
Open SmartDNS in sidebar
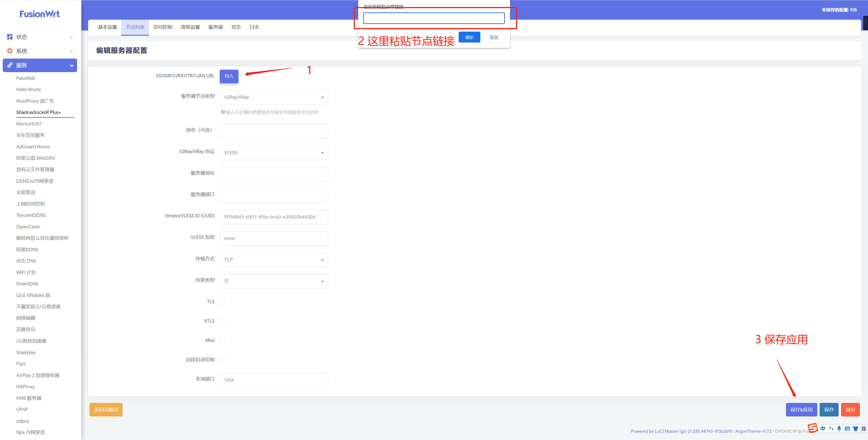click(x=27, y=284)
